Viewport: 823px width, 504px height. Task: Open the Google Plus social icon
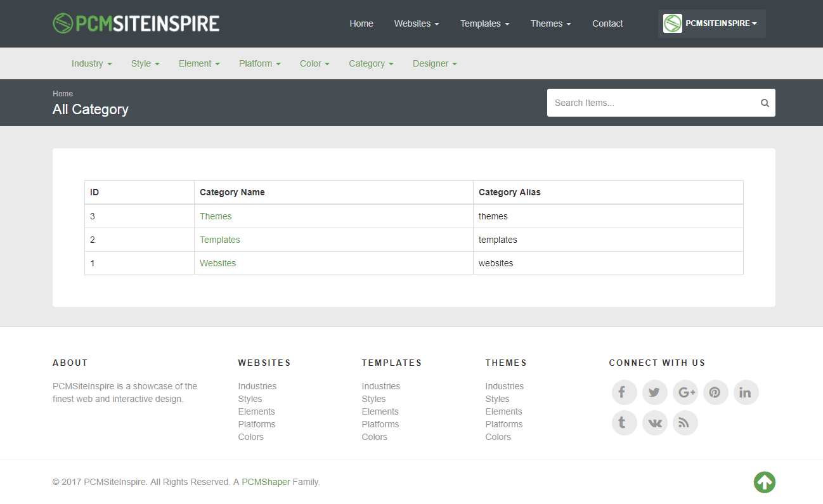685,392
